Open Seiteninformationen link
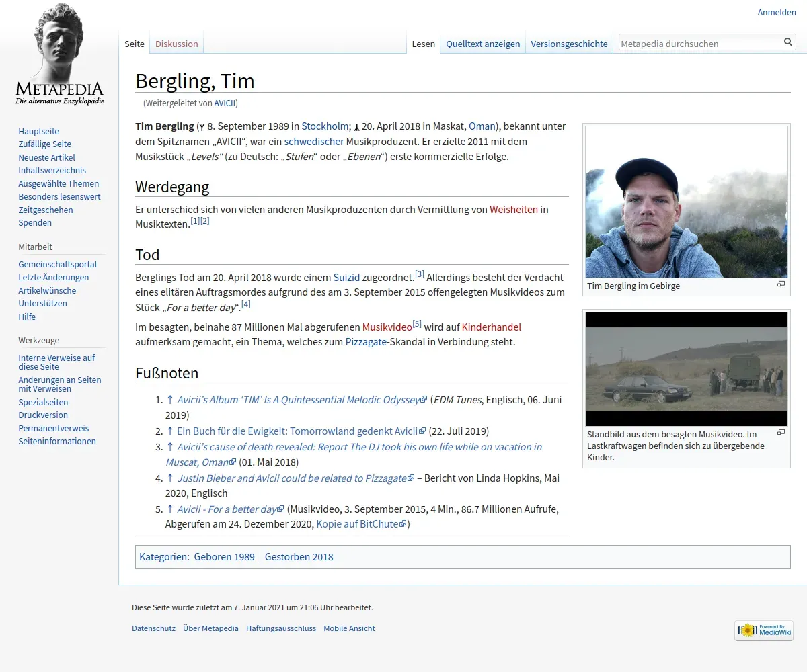 57,442
